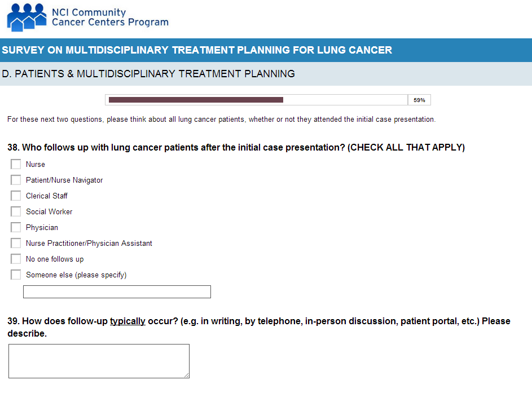Click the Patients & Multidisciplinary Treatment Planning section heading

click(x=148, y=74)
